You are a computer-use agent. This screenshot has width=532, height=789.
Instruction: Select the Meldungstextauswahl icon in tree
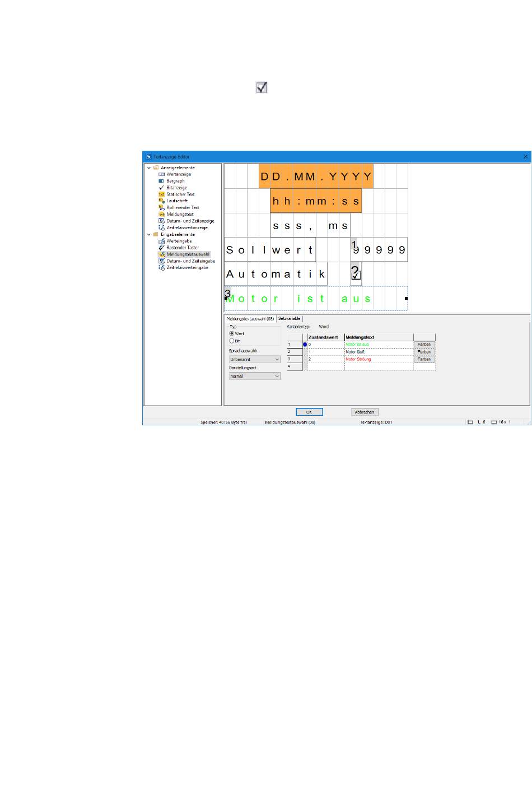coord(162,254)
